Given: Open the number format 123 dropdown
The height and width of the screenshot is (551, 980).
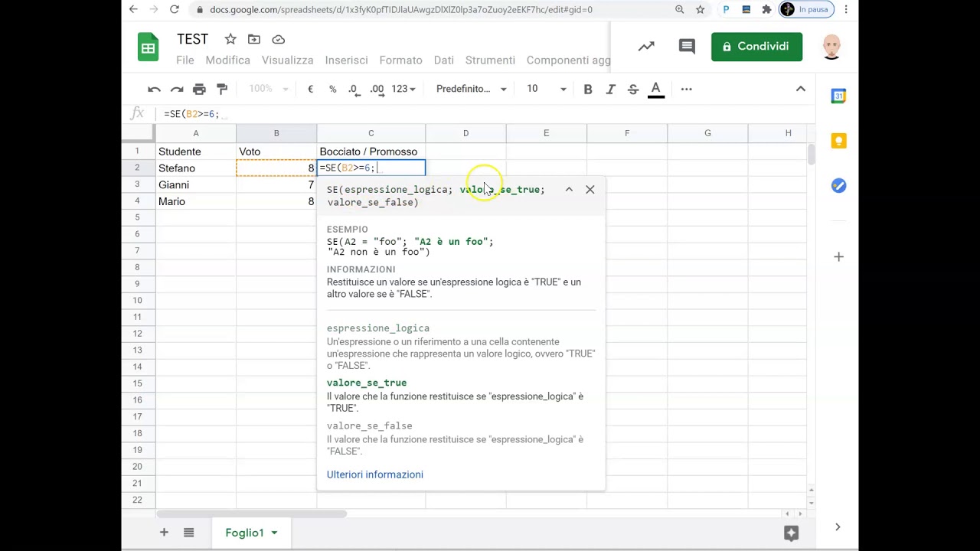Looking at the screenshot, I should (403, 89).
